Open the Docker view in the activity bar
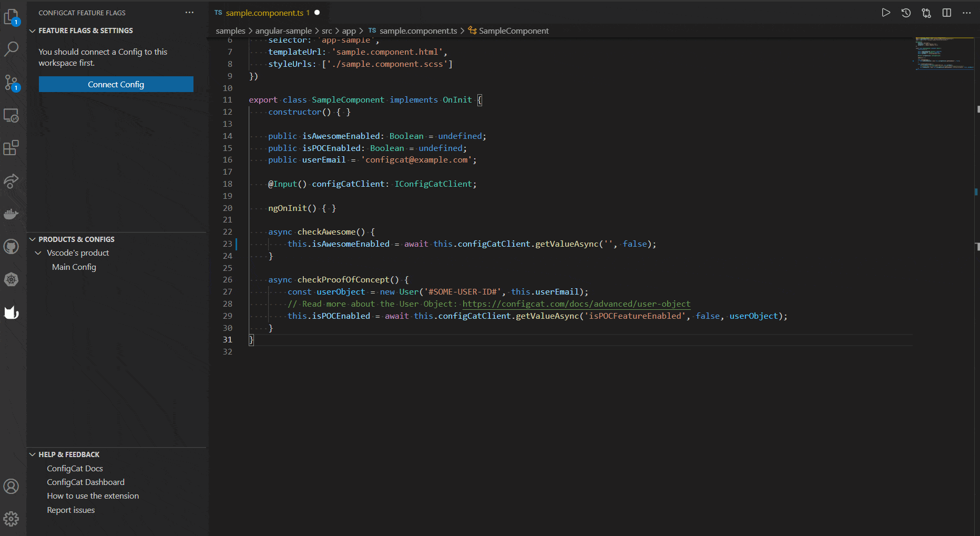The width and height of the screenshot is (980, 536). (x=12, y=214)
